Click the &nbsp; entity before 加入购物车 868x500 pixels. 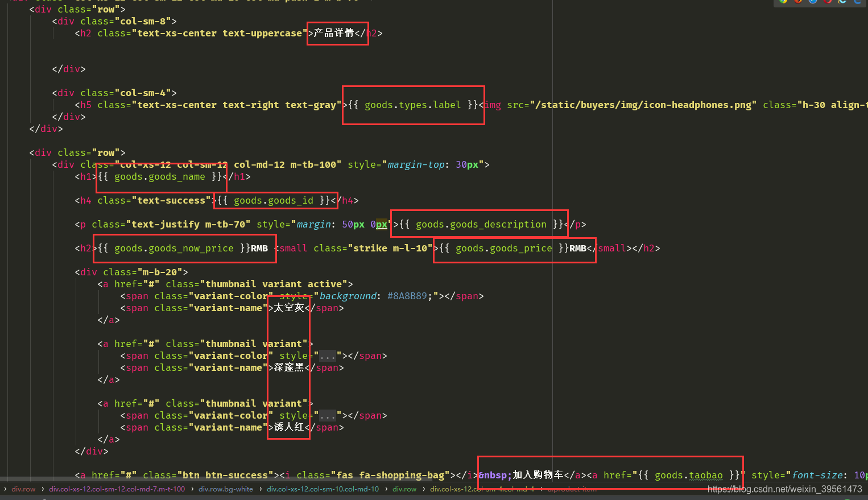click(x=495, y=476)
